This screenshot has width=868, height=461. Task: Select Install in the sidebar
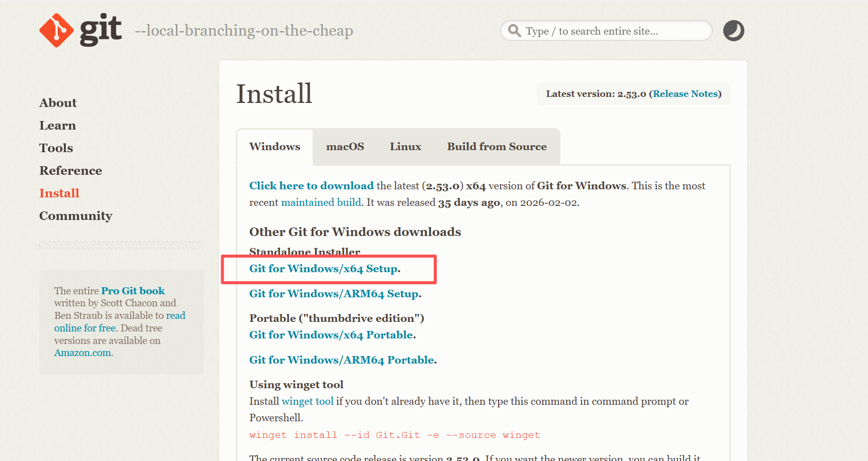[59, 193]
